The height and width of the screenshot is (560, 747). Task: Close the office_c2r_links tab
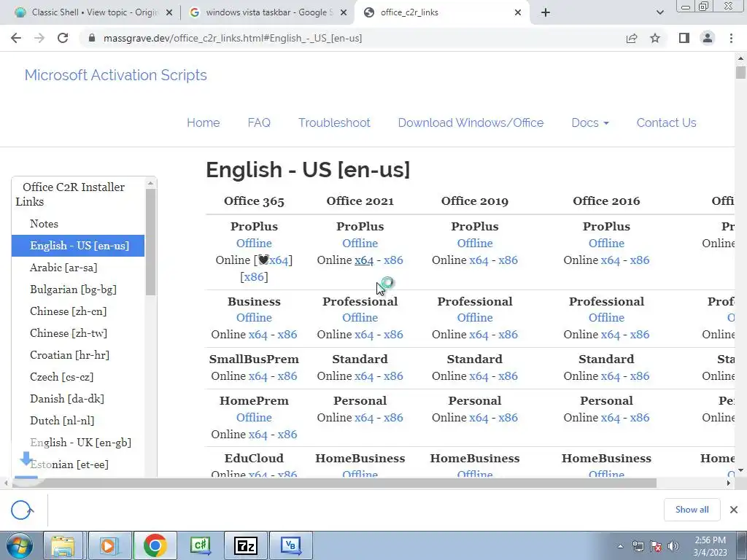518,12
